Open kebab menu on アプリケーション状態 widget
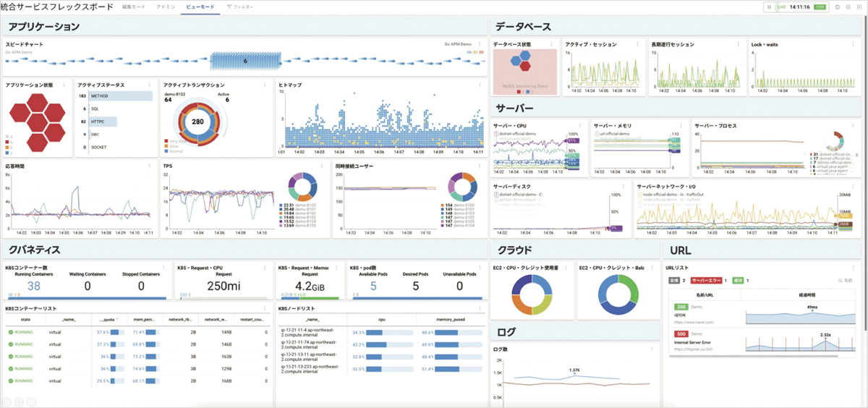 pyautogui.click(x=64, y=85)
